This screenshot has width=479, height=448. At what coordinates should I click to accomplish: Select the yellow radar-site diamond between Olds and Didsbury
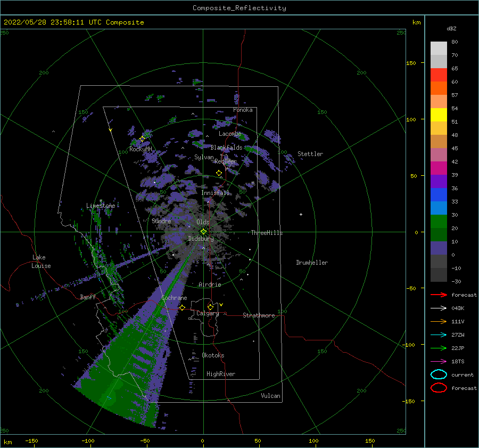tap(203, 232)
